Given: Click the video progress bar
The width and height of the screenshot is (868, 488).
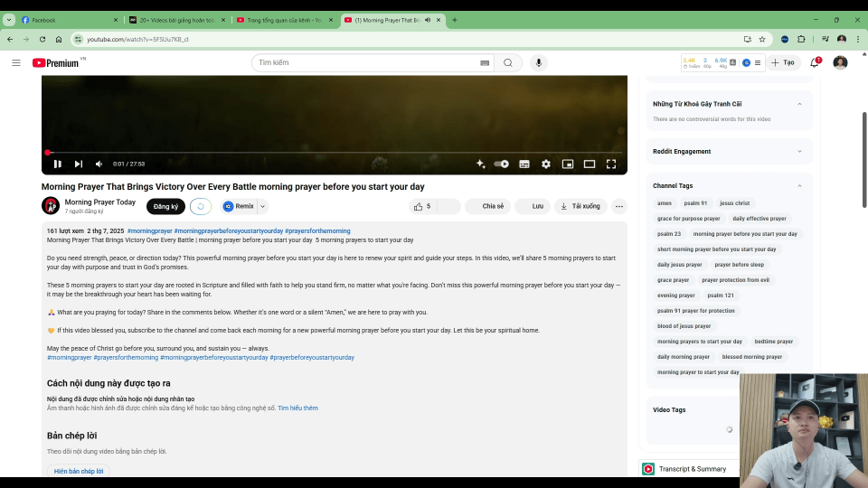Looking at the screenshot, I should (335, 153).
